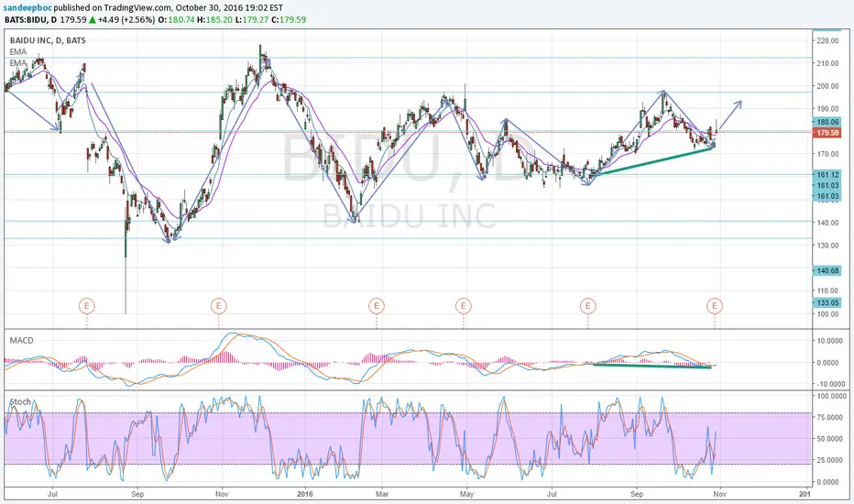
Task: Click the +4.49 (+2.56%) change value
Action: [x=126, y=19]
